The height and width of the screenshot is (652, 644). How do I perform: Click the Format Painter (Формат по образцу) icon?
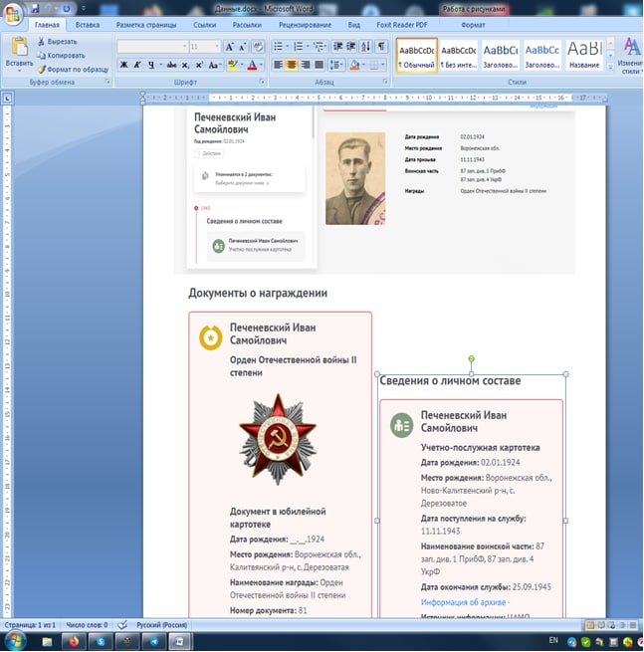point(41,69)
